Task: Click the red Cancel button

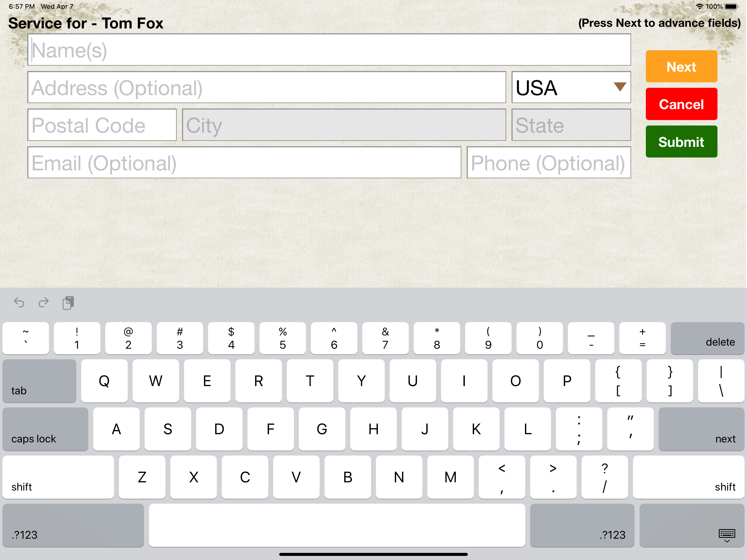Action: [681, 104]
